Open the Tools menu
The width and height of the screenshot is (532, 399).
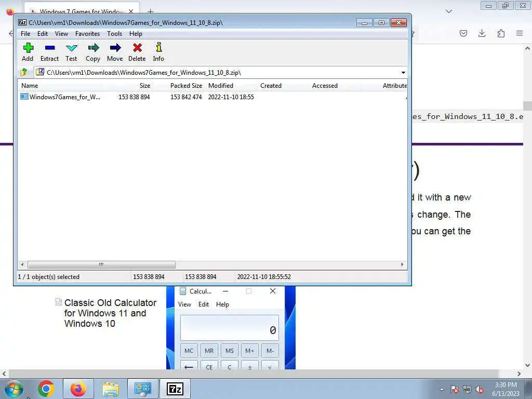click(x=114, y=34)
